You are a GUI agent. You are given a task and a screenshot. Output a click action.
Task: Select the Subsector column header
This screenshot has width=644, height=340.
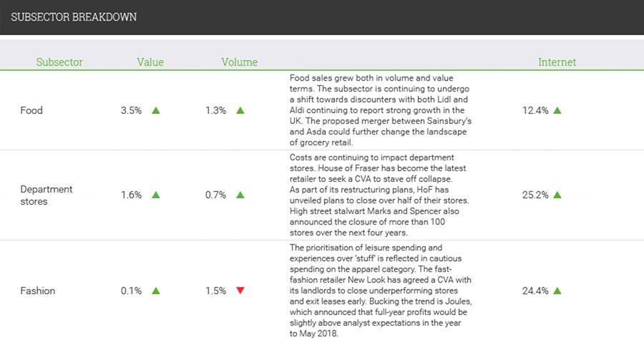coord(59,62)
